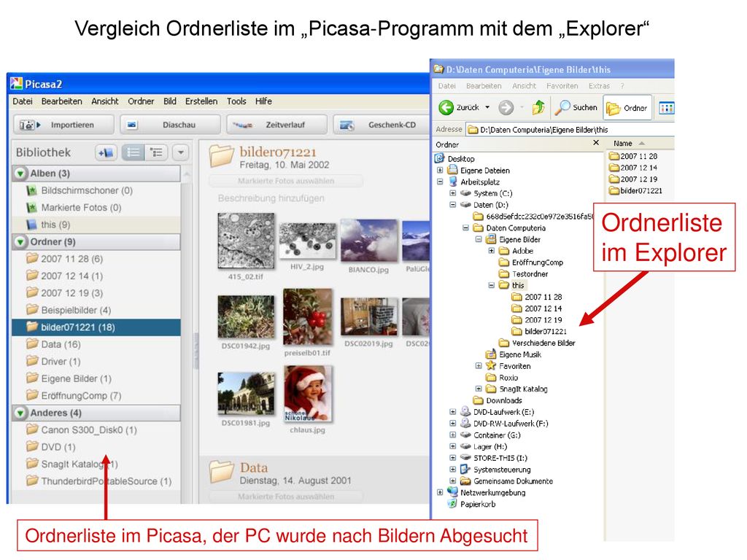Open the Datei menu in Picasa2

tap(23, 101)
